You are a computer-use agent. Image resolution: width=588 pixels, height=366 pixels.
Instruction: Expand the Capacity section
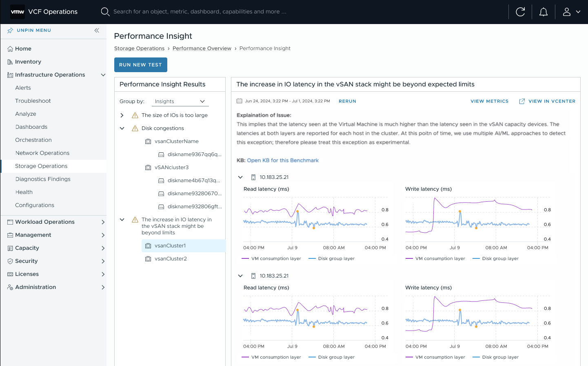click(103, 248)
